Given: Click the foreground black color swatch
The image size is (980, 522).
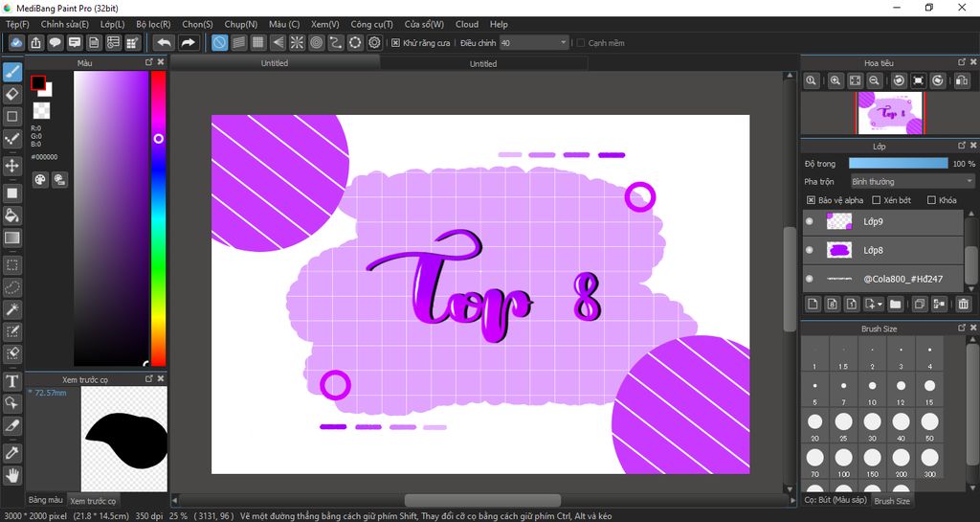Looking at the screenshot, I should [x=38, y=82].
